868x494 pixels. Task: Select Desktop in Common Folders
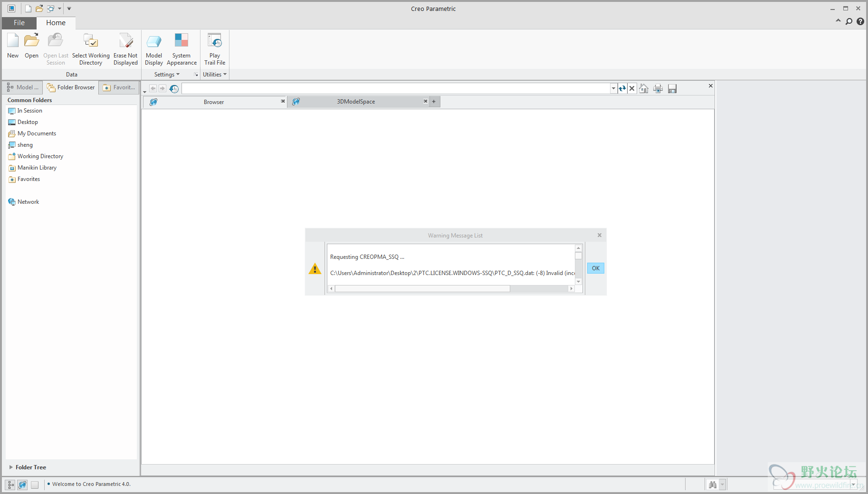tap(23, 122)
